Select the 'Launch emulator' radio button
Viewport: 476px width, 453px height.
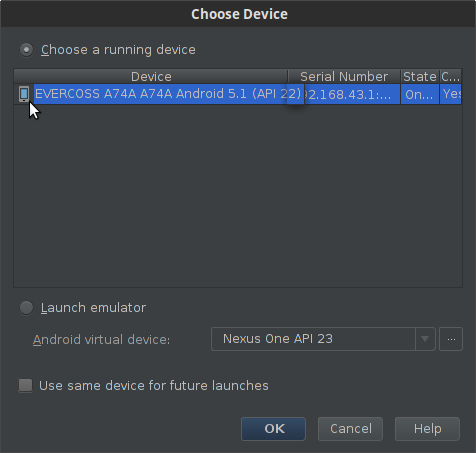click(x=26, y=308)
